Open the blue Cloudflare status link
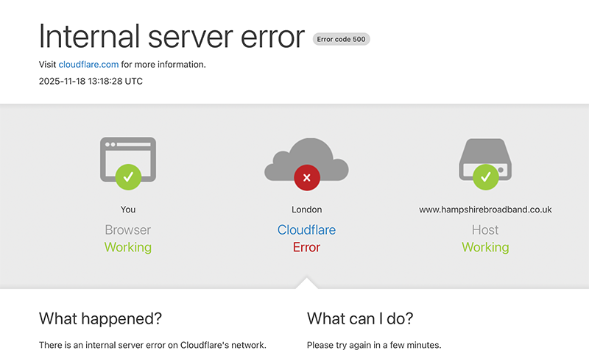589x364 pixels. click(306, 230)
